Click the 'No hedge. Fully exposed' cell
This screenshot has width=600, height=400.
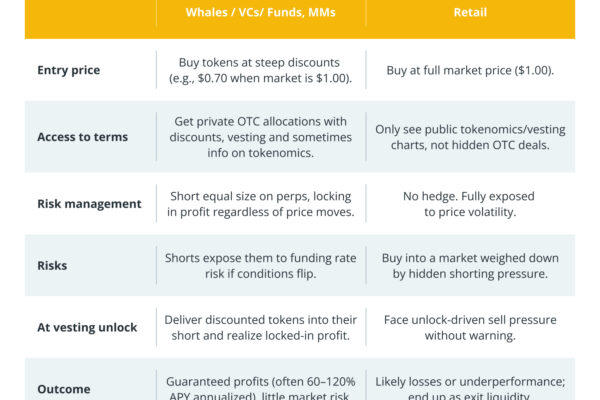click(469, 203)
